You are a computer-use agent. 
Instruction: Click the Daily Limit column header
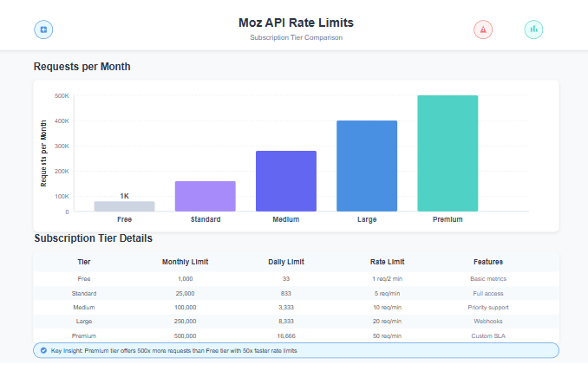(286, 262)
